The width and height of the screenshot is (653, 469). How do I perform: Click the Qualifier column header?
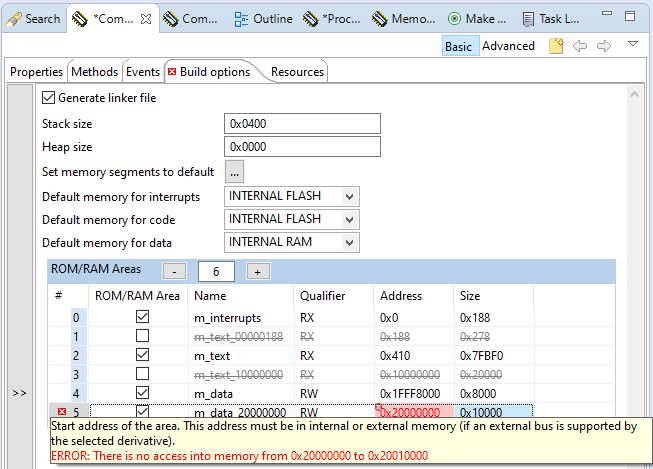(x=334, y=296)
